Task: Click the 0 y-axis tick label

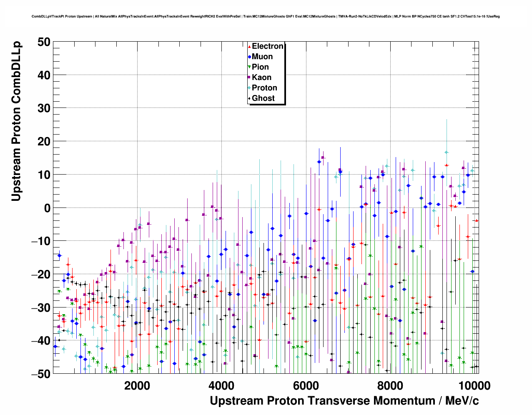Action: click(x=47, y=208)
